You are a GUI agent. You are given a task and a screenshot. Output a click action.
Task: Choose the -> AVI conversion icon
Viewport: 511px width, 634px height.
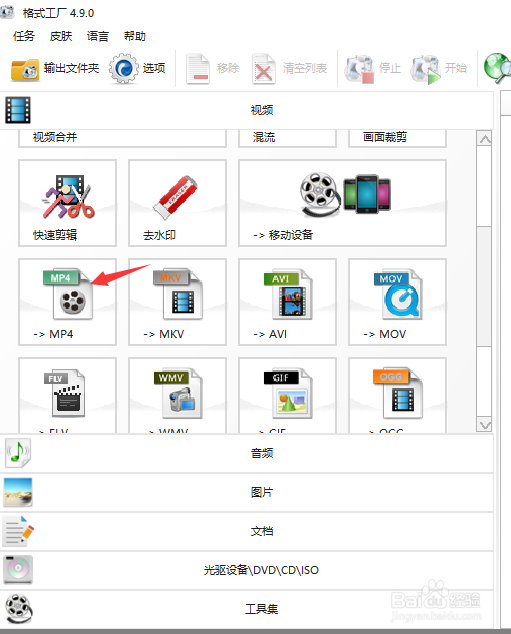click(x=287, y=302)
